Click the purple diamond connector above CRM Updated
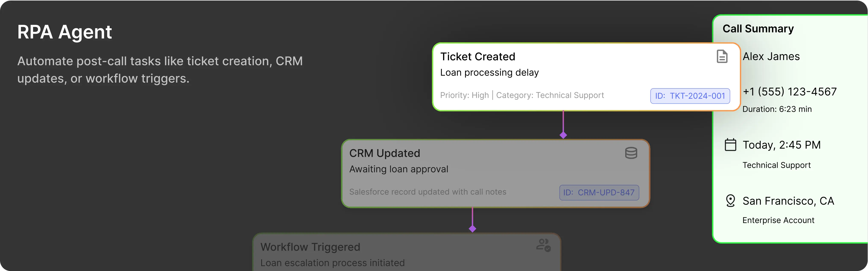The width and height of the screenshot is (868, 271). pos(563,135)
